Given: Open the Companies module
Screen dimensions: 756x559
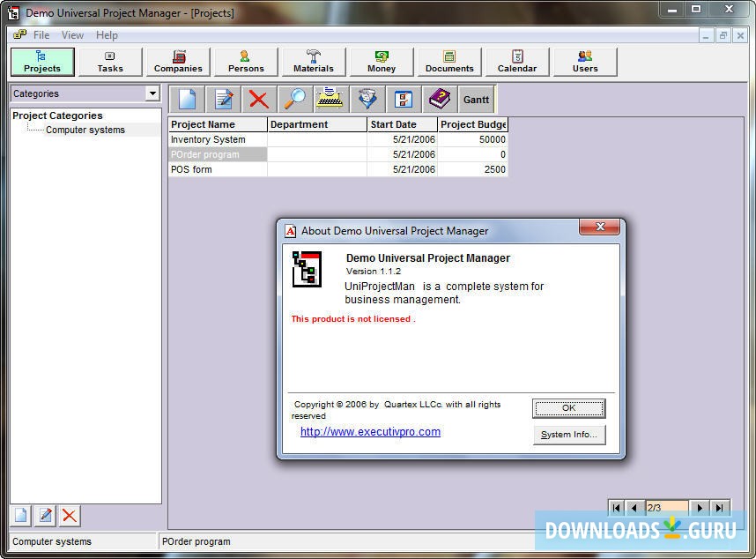Looking at the screenshot, I should click(178, 62).
